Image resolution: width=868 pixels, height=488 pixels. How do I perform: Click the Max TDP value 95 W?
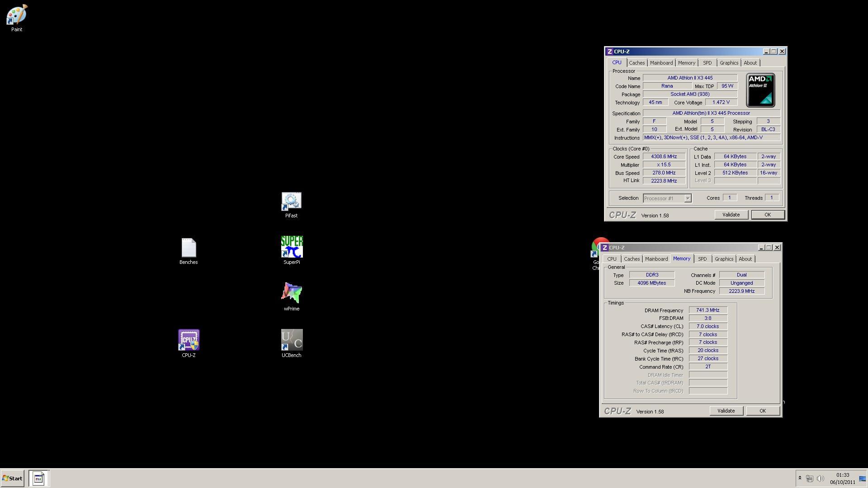tap(727, 86)
